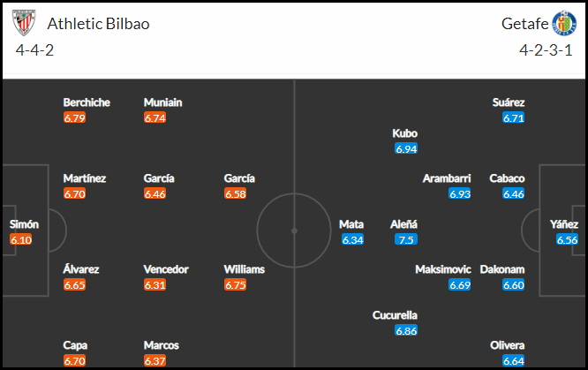Click Olivera's 6.64 rating badge
The height and width of the screenshot is (370, 588).
coord(513,360)
